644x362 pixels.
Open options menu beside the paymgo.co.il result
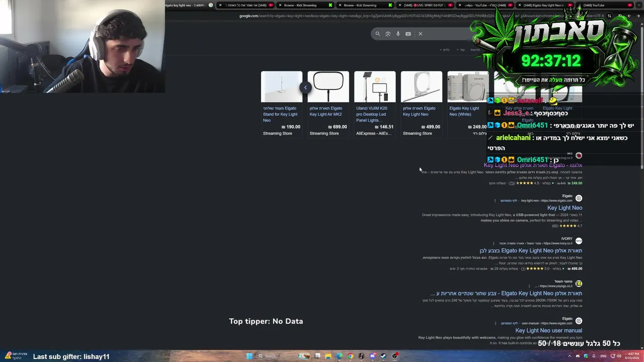pyautogui.click(x=529, y=286)
